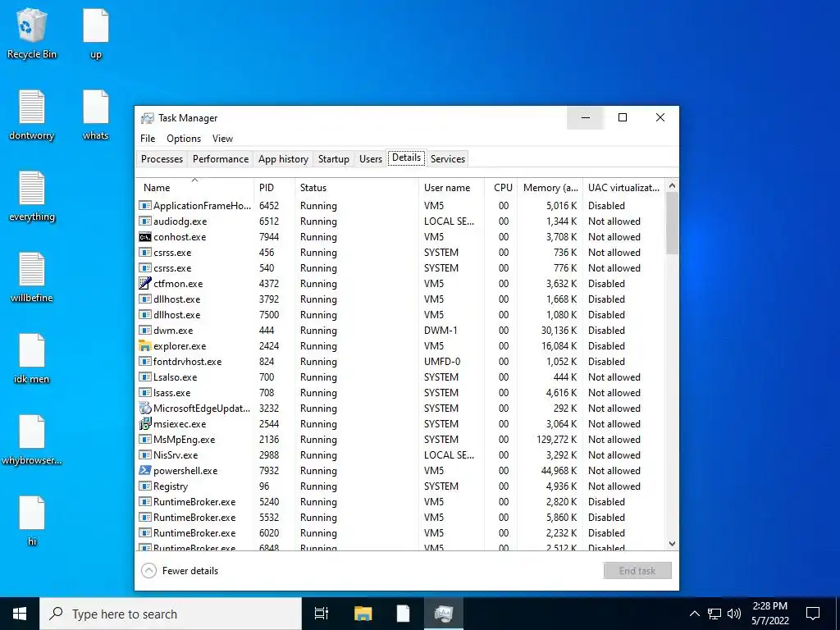Click the vertical scrollbar thumb
The image size is (840, 630).
672,223
